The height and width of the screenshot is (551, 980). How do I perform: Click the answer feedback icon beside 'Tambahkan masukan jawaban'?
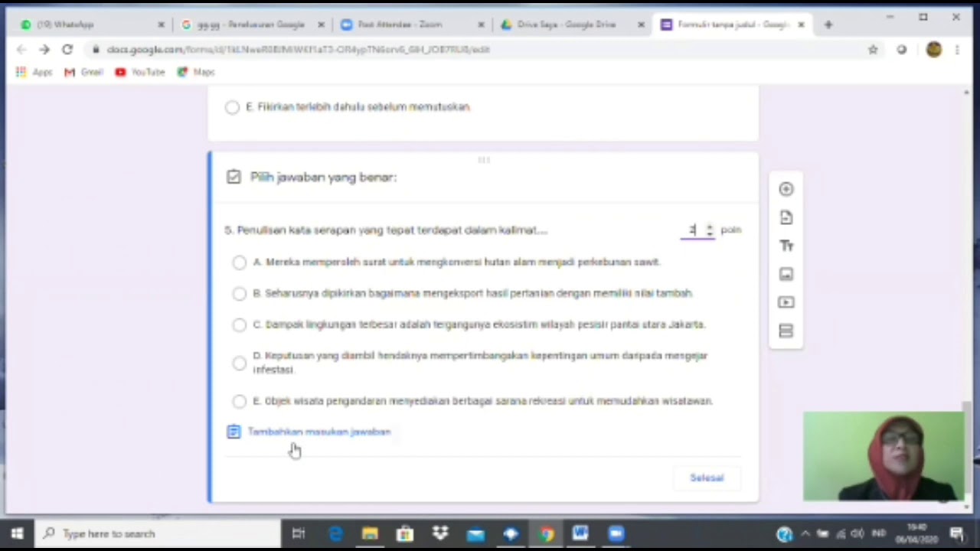[234, 432]
